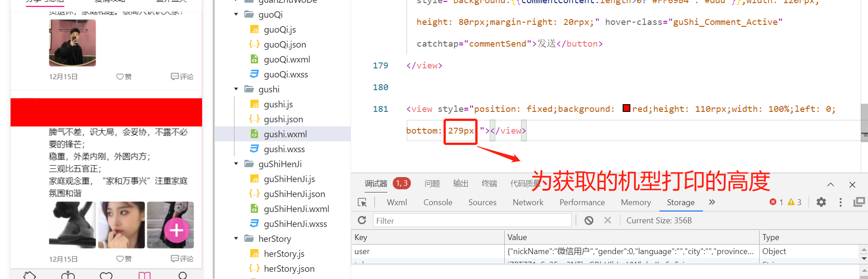
Task: Open the black-and-white photo thumbnail
Action: pyautogui.click(x=73, y=225)
